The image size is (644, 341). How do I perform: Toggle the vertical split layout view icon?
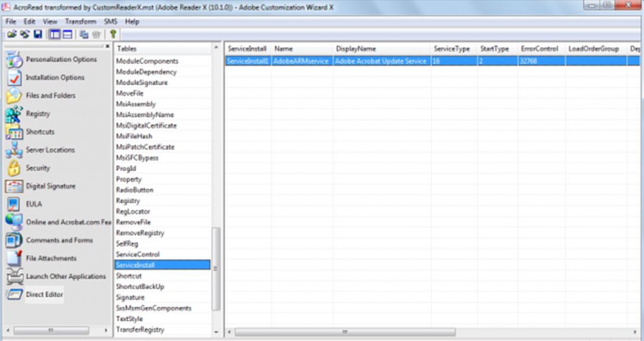click(x=54, y=35)
